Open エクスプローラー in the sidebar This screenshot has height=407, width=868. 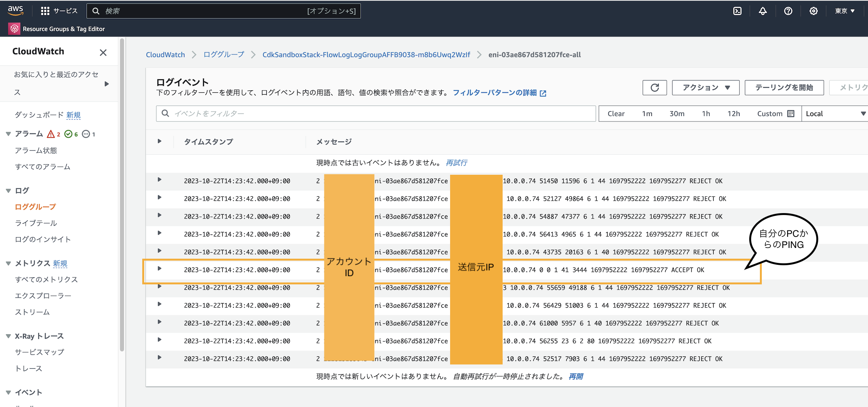tap(43, 296)
